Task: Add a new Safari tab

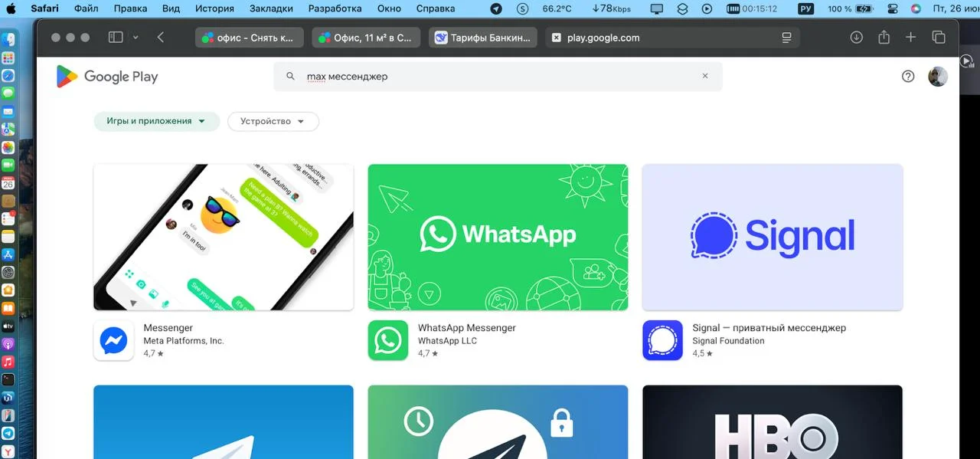Action: (910, 38)
